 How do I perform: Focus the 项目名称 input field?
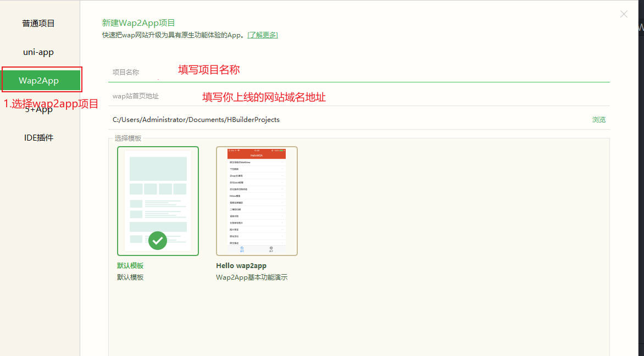point(359,72)
